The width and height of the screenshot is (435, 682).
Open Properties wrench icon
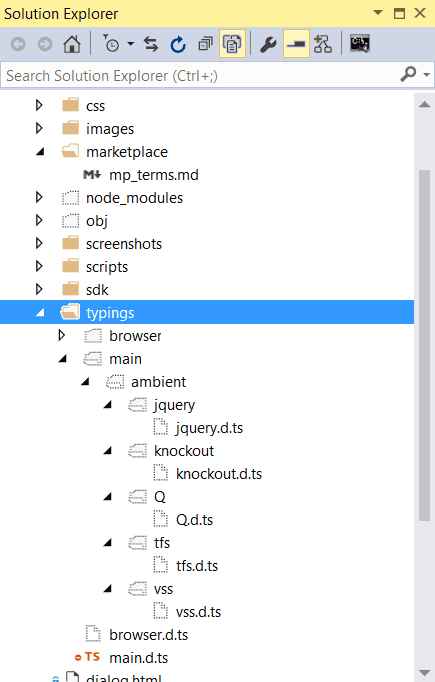click(x=268, y=44)
